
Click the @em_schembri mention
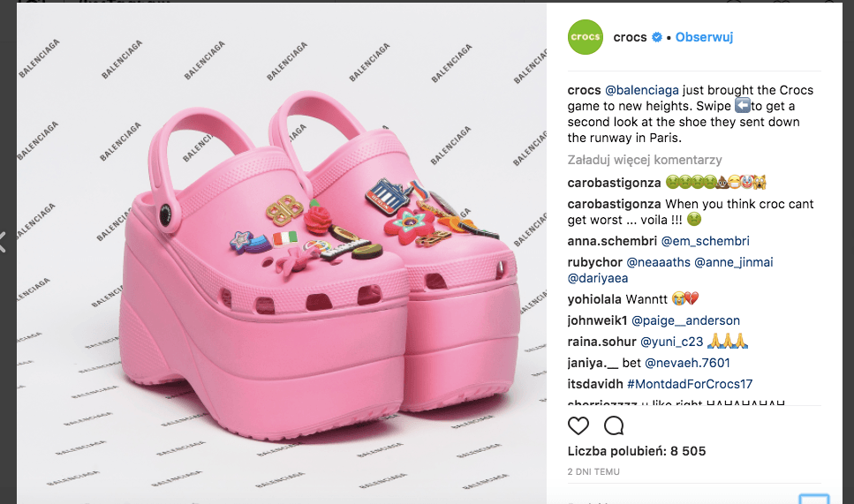[x=705, y=241]
